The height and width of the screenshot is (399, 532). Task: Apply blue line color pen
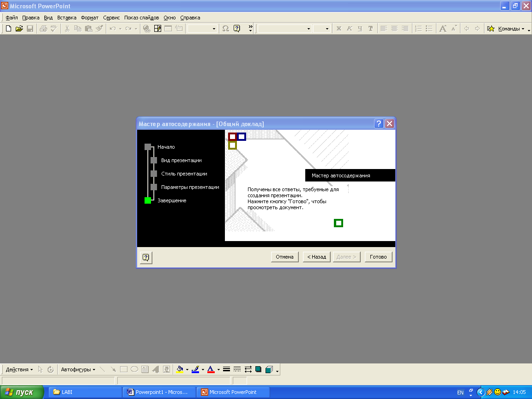195,369
